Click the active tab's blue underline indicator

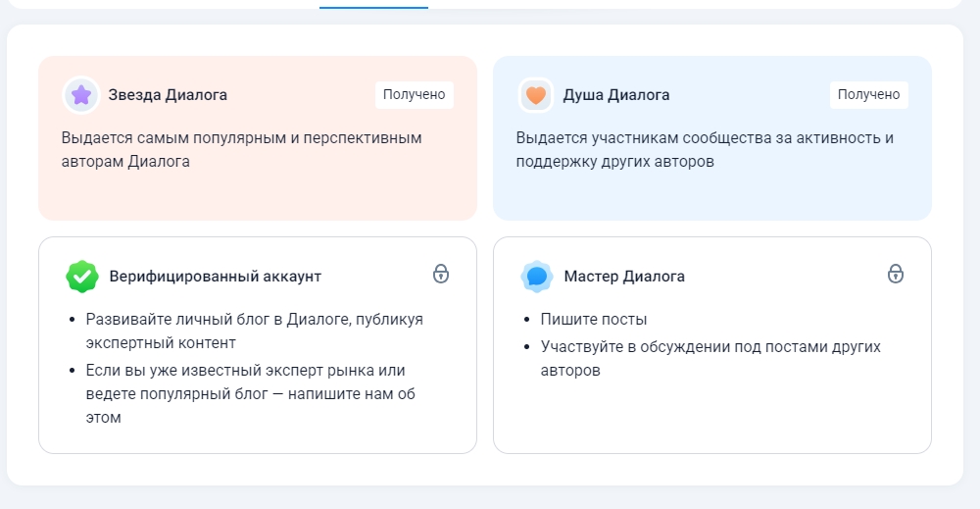pyautogui.click(x=373, y=6)
